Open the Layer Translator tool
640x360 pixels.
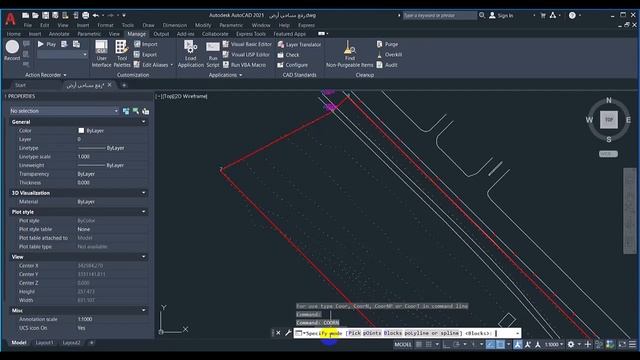[x=299, y=44]
